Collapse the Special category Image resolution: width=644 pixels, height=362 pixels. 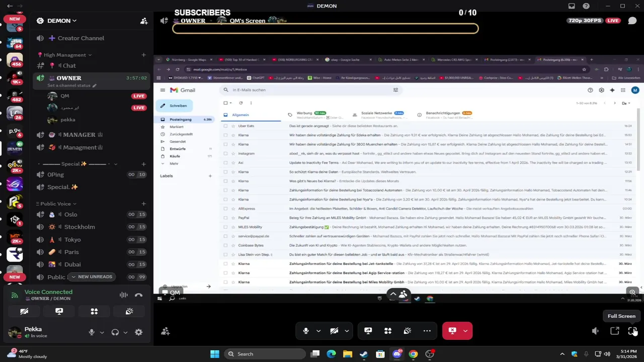(x=77, y=164)
